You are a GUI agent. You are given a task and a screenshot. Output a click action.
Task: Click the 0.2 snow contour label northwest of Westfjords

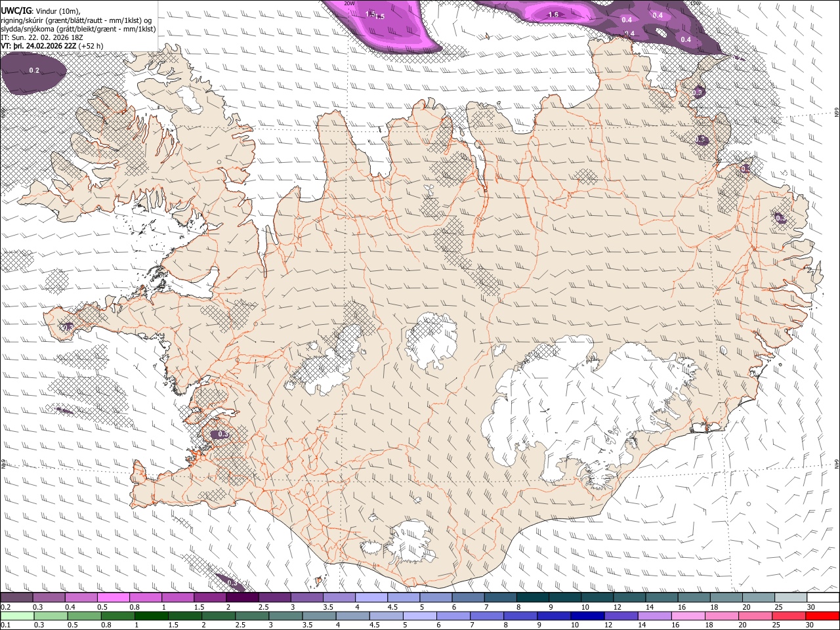point(34,70)
